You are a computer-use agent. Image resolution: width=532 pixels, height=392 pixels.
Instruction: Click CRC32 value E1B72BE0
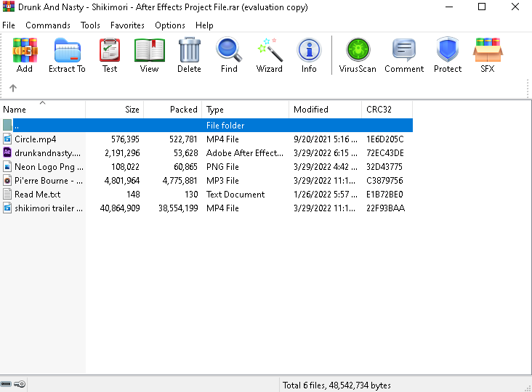pos(384,195)
